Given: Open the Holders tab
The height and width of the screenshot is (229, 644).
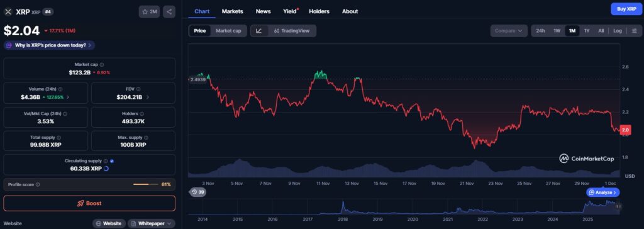Looking at the screenshot, I should pos(319,11).
